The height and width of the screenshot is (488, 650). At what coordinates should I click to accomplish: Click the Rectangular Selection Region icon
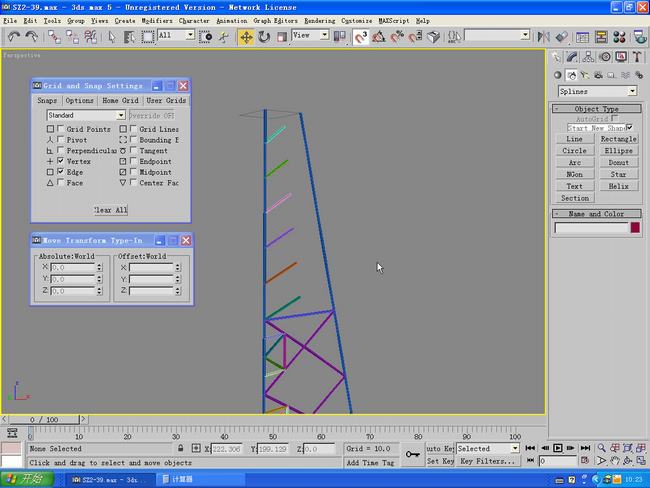coord(147,37)
